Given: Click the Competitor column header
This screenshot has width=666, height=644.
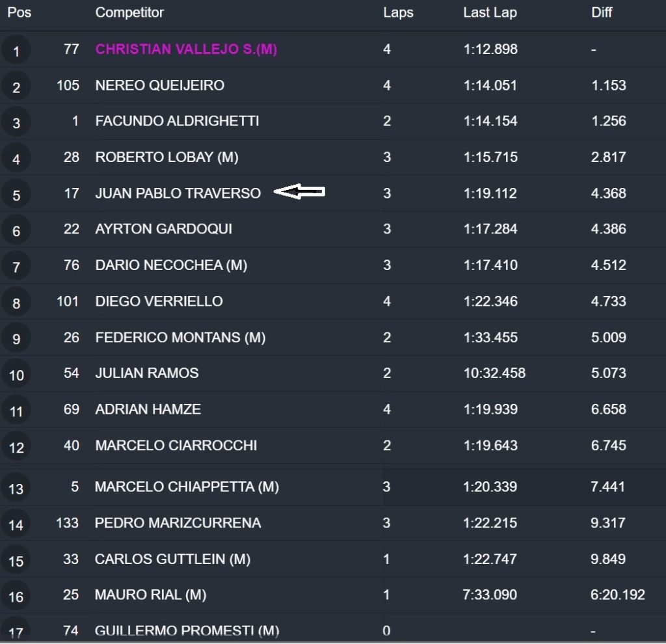Looking at the screenshot, I should (x=129, y=12).
